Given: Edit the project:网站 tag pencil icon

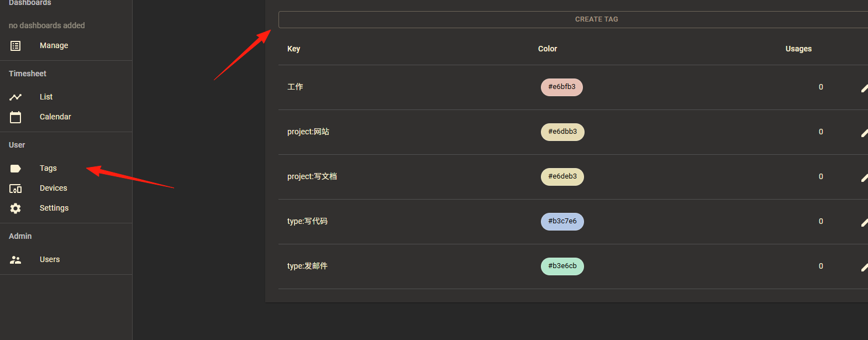Looking at the screenshot, I should [x=864, y=132].
